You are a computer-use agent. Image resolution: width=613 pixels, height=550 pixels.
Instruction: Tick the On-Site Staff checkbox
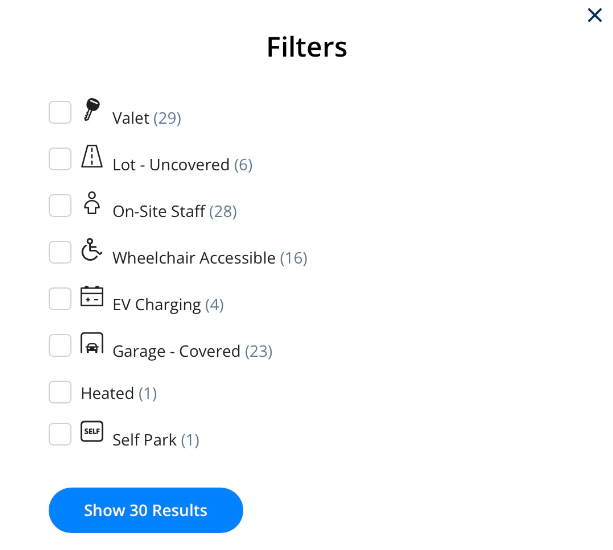pyautogui.click(x=60, y=206)
